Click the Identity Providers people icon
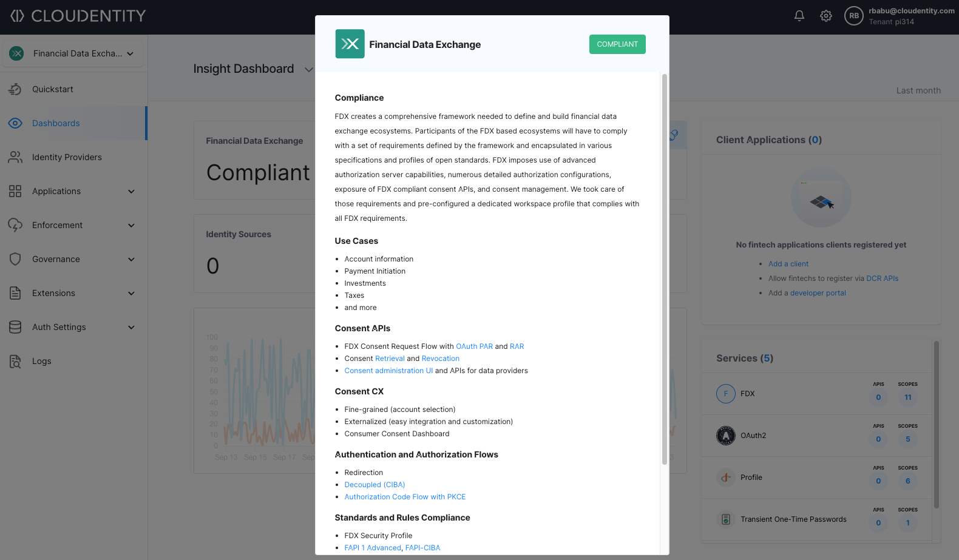959x560 pixels. [x=15, y=157]
